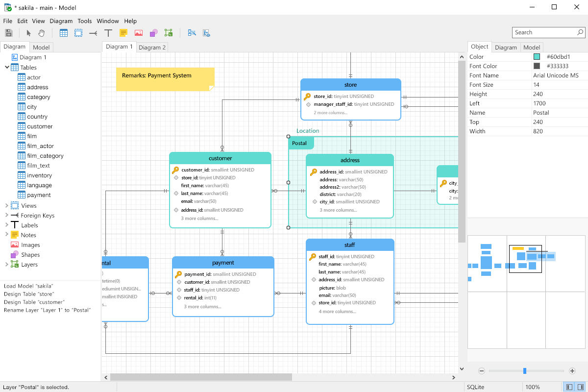Switch to Diagram 2 tab
588x392 pixels.
point(152,47)
